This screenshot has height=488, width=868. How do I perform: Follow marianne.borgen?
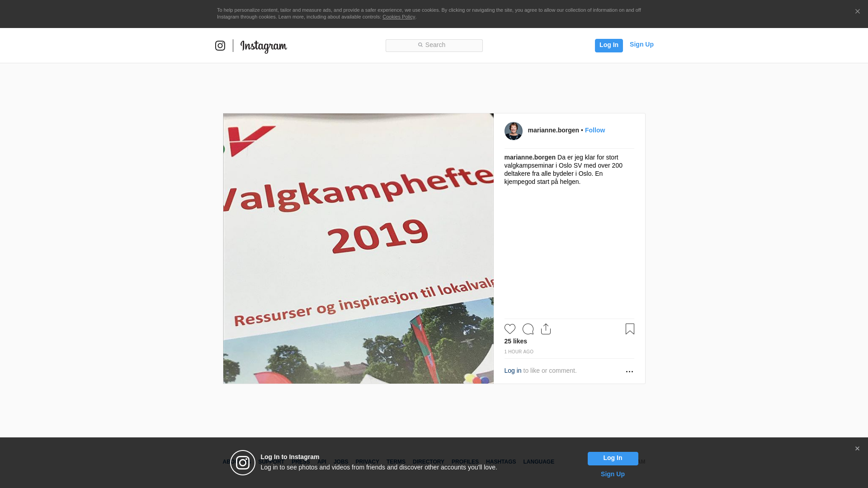595,130
